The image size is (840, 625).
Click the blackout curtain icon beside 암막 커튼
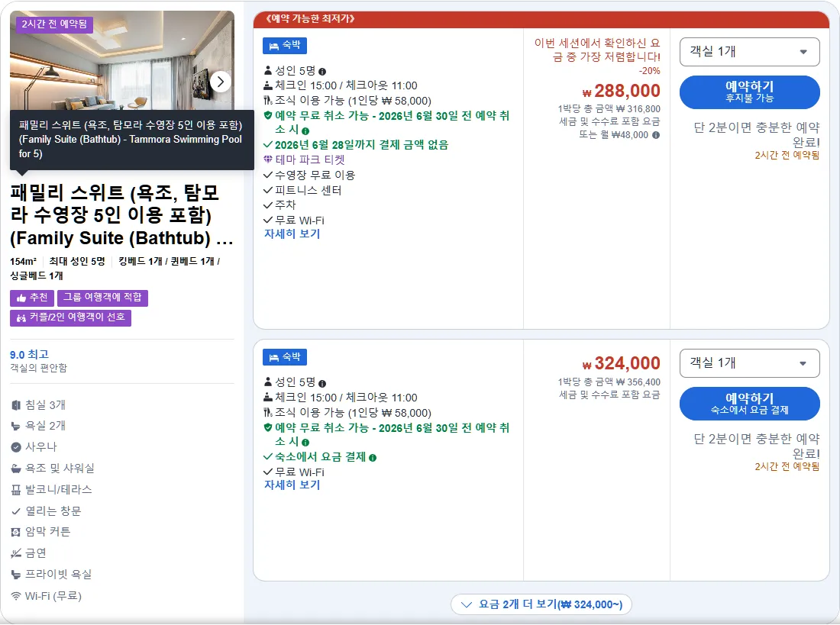(16, 533)
